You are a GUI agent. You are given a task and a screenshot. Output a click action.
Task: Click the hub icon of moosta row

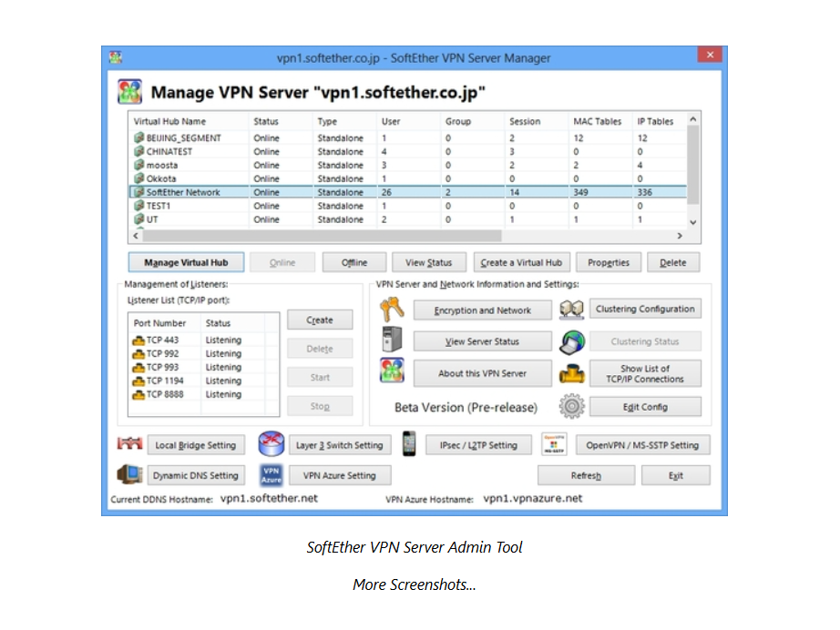138,165
